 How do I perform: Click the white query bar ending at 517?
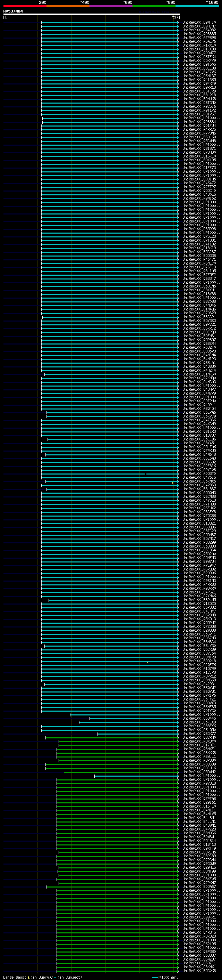(x=92, y=15)
